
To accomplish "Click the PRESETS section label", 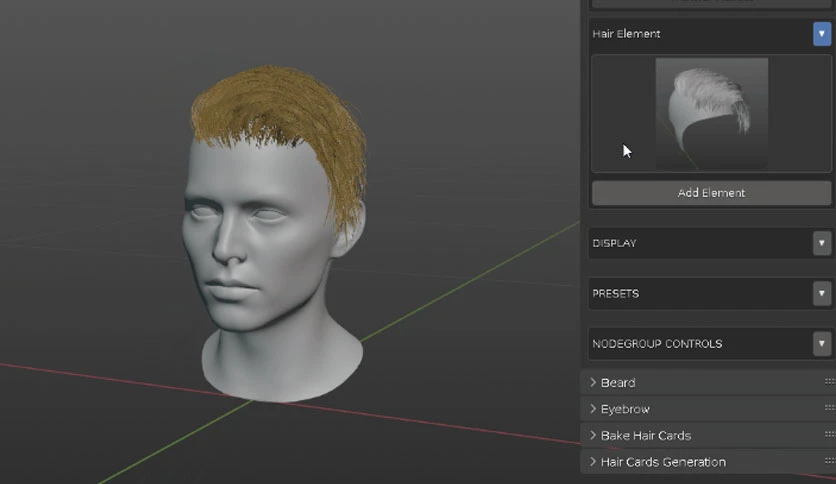I will click(x=615, y=294).
